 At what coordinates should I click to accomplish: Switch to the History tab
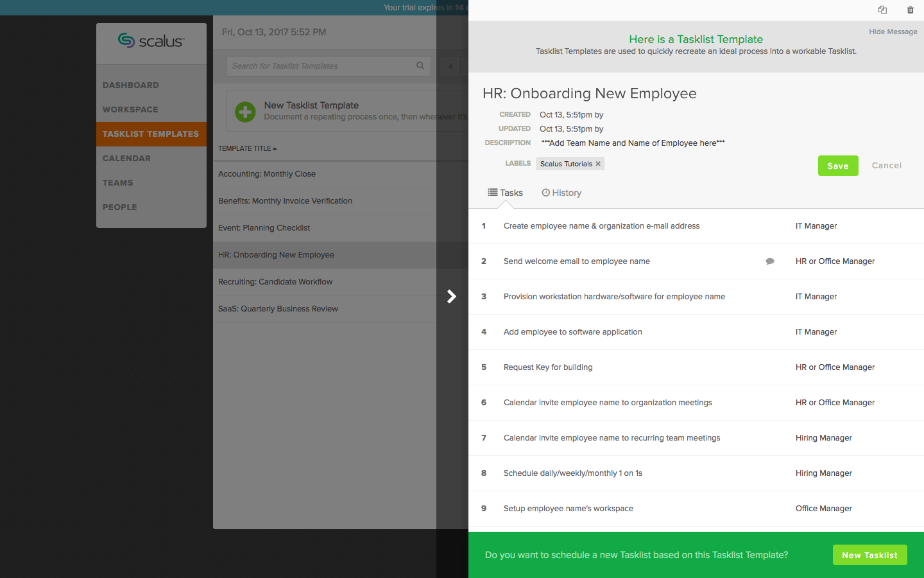coord(561,193)
